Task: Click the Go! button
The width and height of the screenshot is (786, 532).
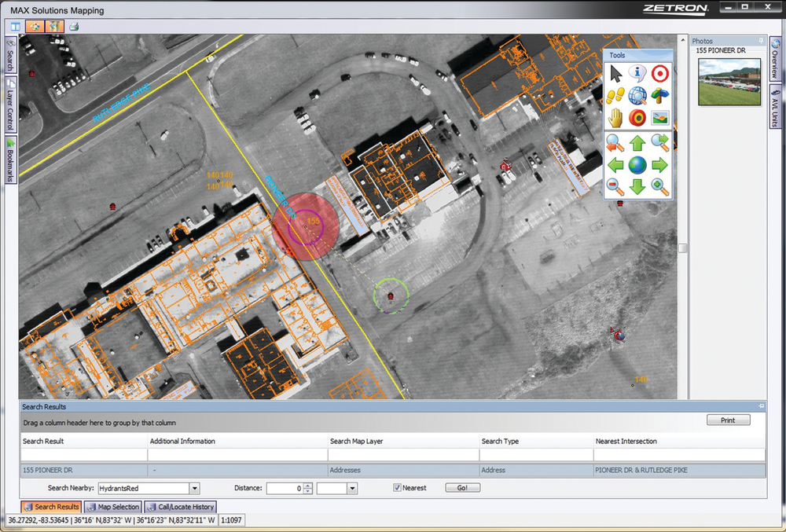Action: pos(462,487)
